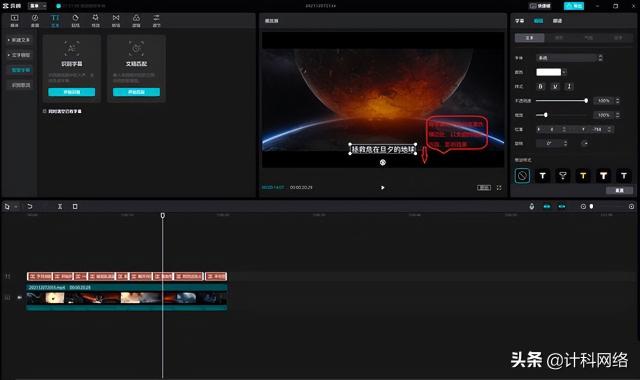Open the Media import tab icon
This screenshot has height=380, width=640.
tap(14, 20)
